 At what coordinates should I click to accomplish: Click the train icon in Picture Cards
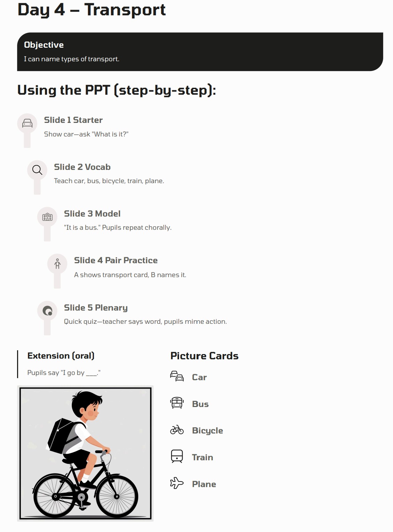click(x=177, y=456)
